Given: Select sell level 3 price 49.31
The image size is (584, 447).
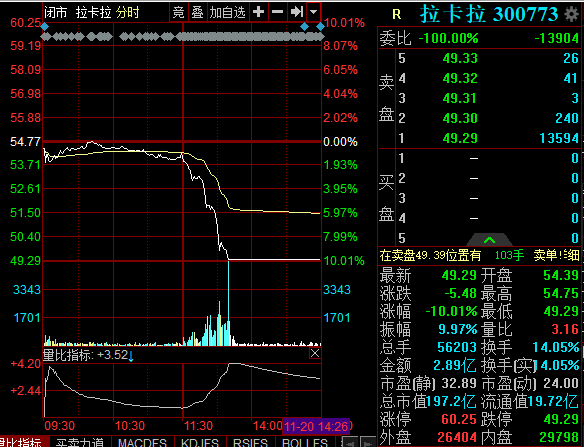Looking at the screenshot, I should pyautogui.click(x=460, y=98).
